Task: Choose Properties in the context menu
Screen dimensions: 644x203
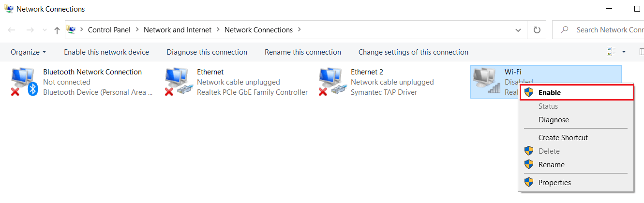Action: 554,183
